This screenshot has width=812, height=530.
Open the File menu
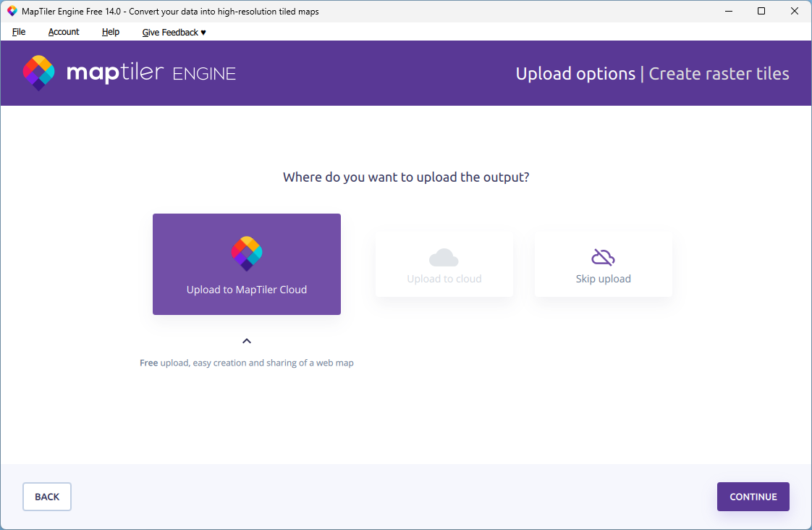click(x=19, y=32)
